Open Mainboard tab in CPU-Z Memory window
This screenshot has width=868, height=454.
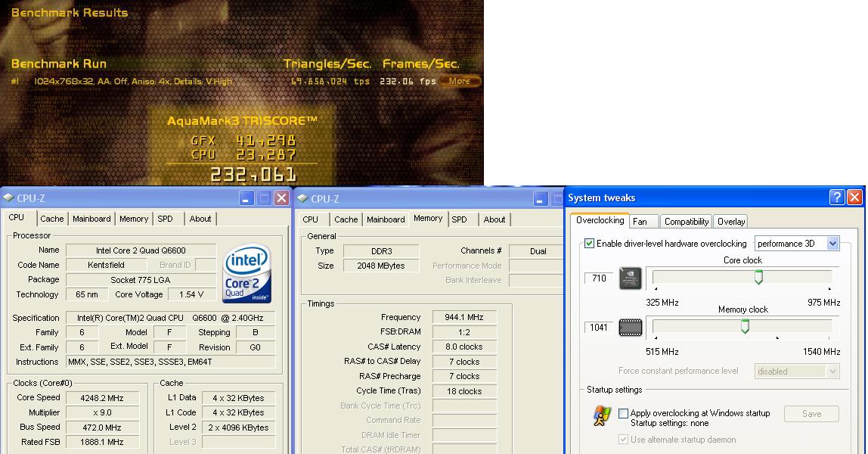pyautogui.click(x=386, y=219)
